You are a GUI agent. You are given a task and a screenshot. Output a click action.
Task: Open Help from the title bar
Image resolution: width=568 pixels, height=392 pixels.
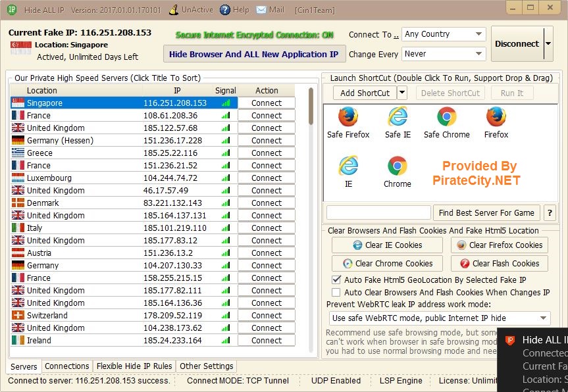(x=235, y=10)
